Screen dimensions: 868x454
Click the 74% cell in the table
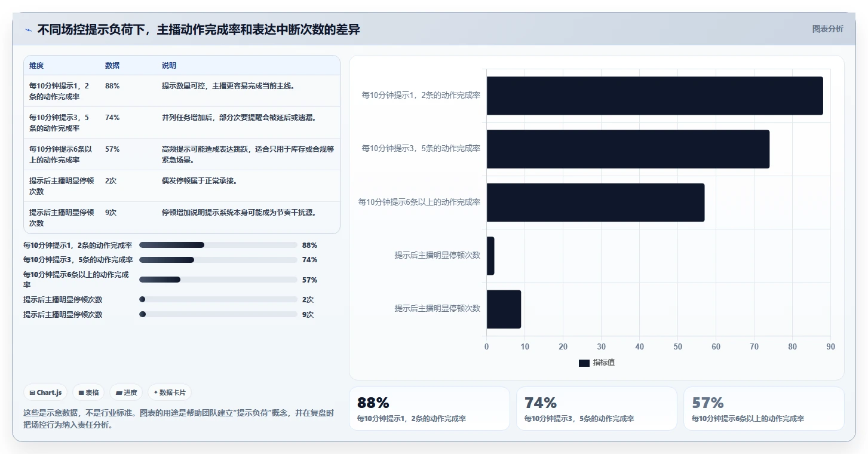[112, 118]
